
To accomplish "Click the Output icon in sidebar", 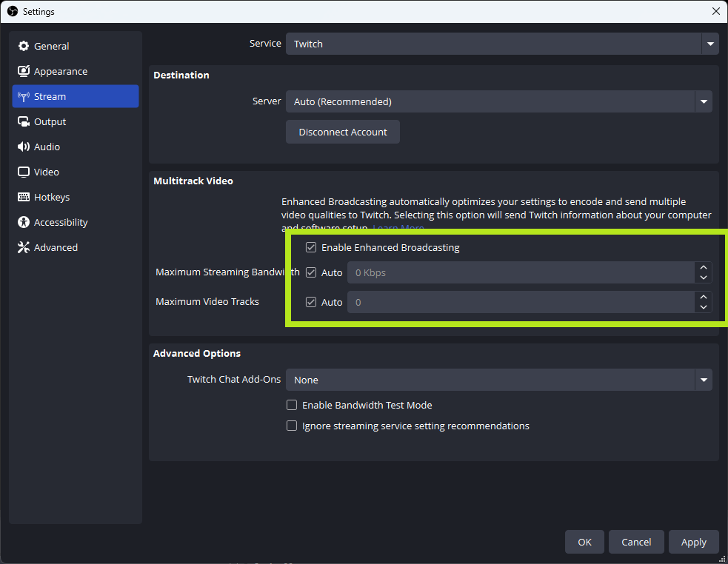I will (24, 122).
